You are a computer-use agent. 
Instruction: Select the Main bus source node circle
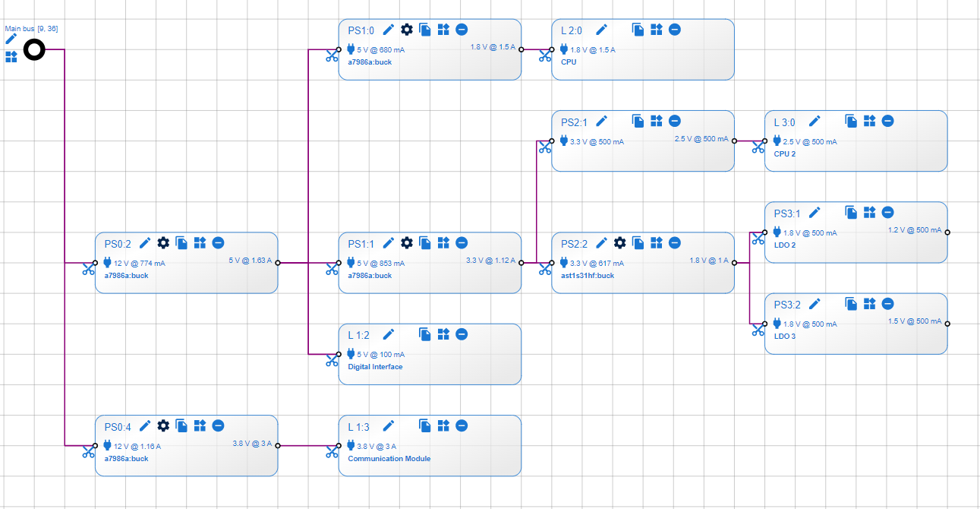[x=34, y=50]
